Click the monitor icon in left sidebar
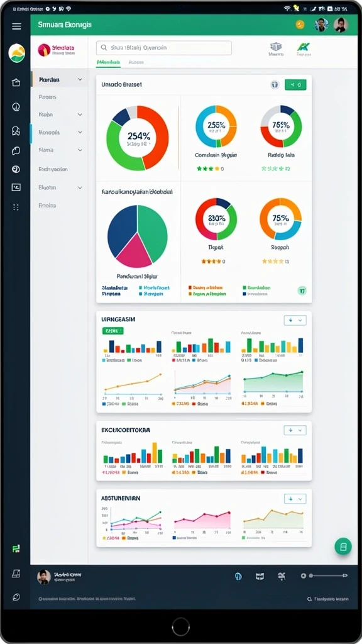This screenshot has width=362, height=644. 16,187
